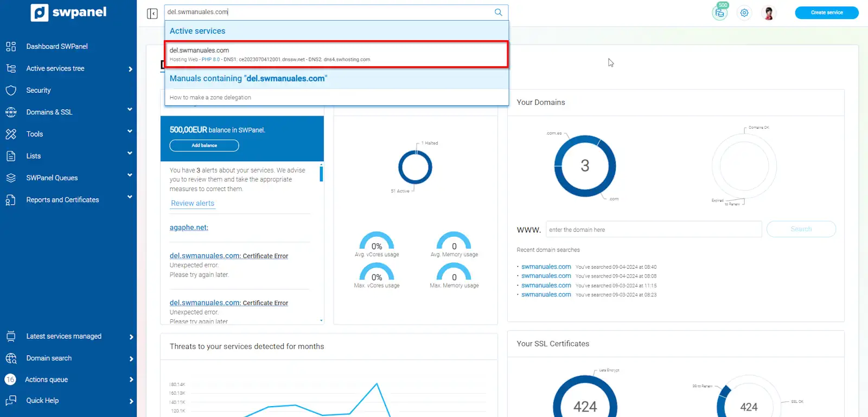Click the alerts panel scrollbar
Image resolution: width=868 pixels, height=417 pixels.
[x=321, y=174]
